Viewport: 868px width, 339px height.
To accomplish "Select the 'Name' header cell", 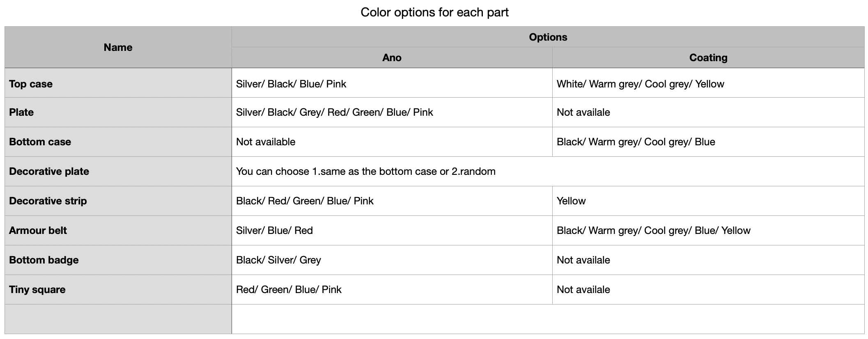I will point(118,48).
